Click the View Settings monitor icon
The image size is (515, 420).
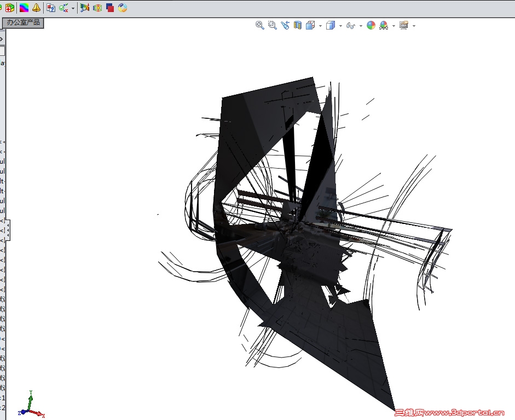tap(404, 25)
